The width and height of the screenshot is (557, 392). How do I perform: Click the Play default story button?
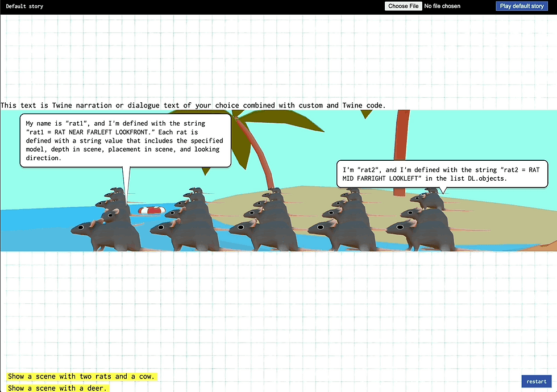point(521,6)
